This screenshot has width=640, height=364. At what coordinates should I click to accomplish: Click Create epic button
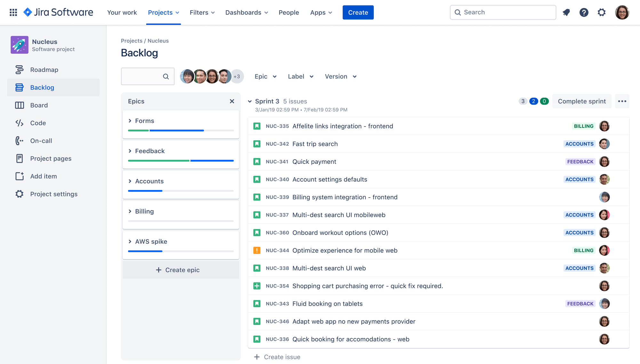[x=181, y=270]
